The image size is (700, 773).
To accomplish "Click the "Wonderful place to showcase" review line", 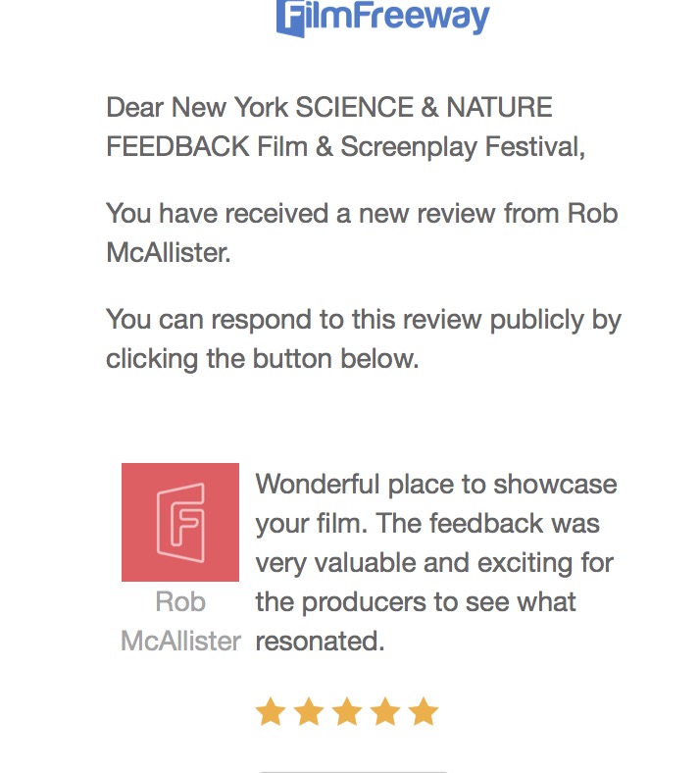I will (x=436, y=485).
